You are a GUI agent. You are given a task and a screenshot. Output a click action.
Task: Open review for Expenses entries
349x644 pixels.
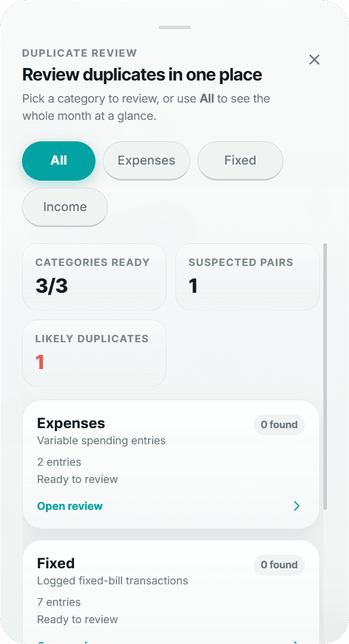click(x=69, y=506)
